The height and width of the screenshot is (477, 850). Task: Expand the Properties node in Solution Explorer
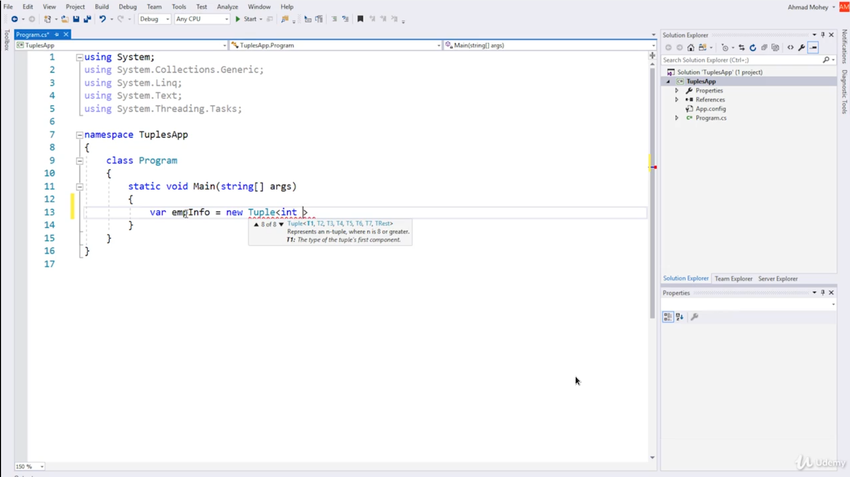coord(677,91)
